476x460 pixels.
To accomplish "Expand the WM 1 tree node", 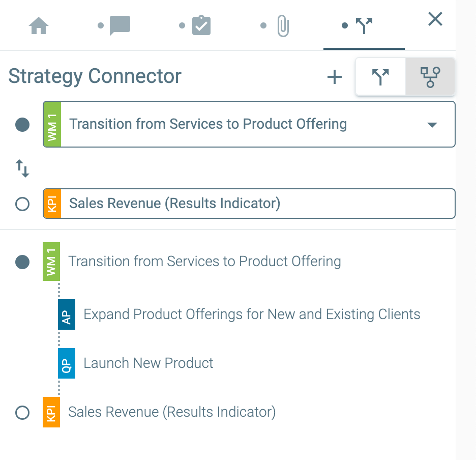I will click(51, 261).
